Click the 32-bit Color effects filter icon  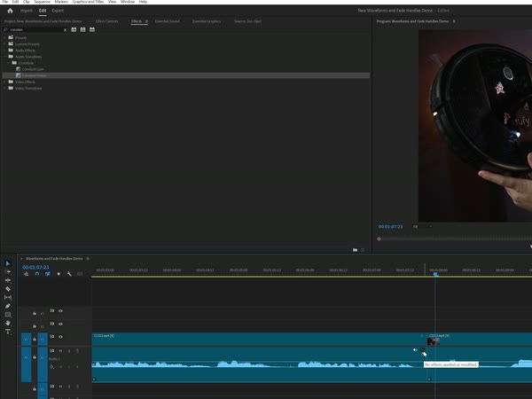click(82, 29)
